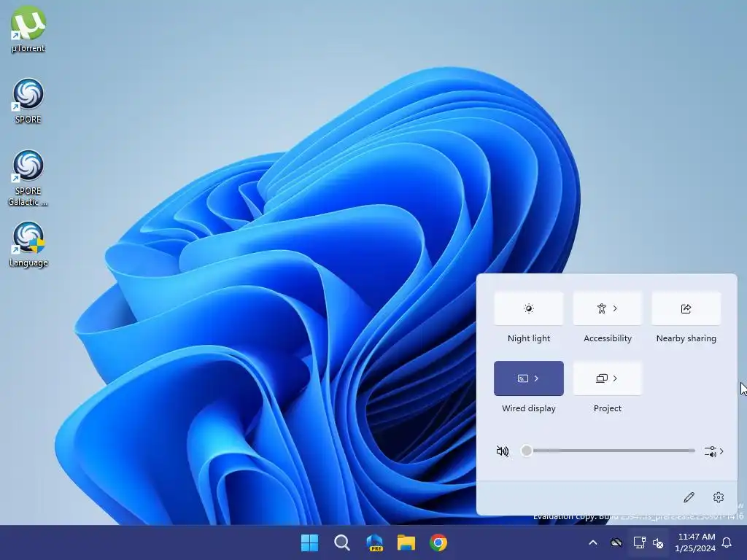The image size is (747, 560).
Task: Open taskbar Search
Action: (x=342, y=542)
